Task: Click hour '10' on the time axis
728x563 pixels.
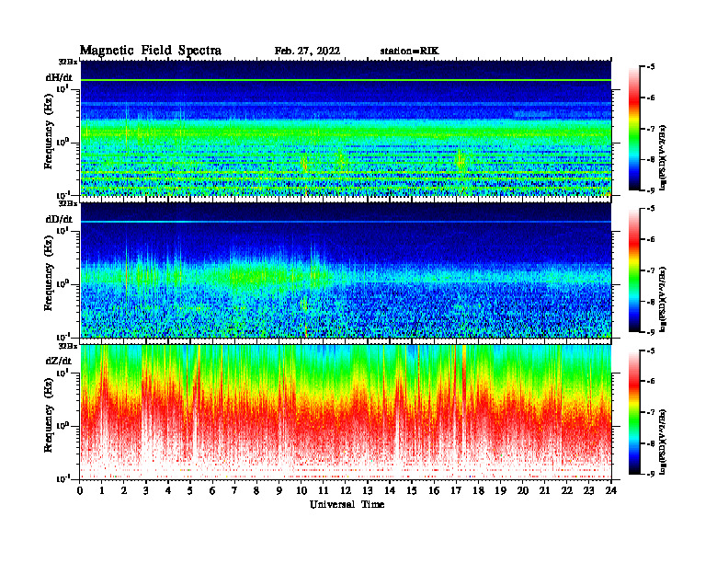Action: tap(301, 490)
